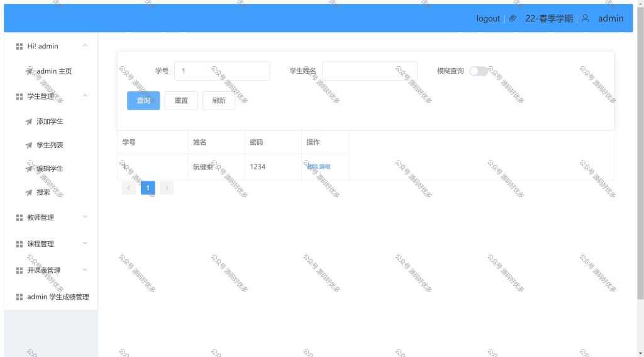
Task: Go to previous page arrow in pagination
Action: (x=129, y=188)
